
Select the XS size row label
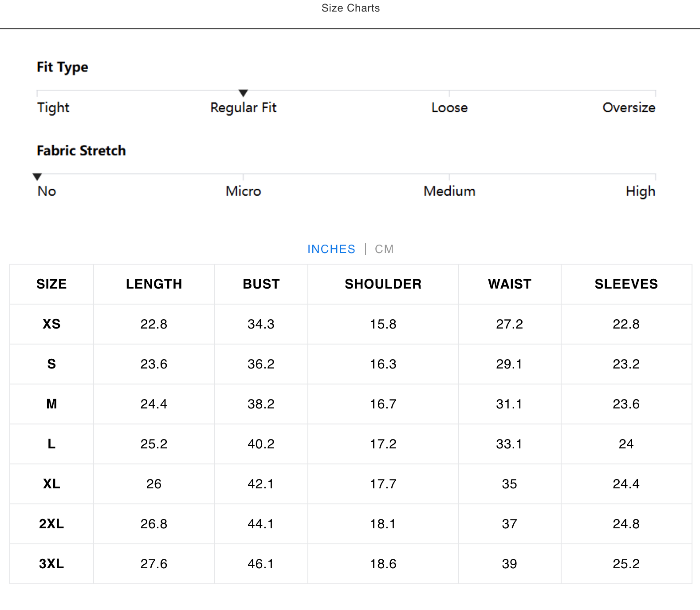click(x=51, y=324)
